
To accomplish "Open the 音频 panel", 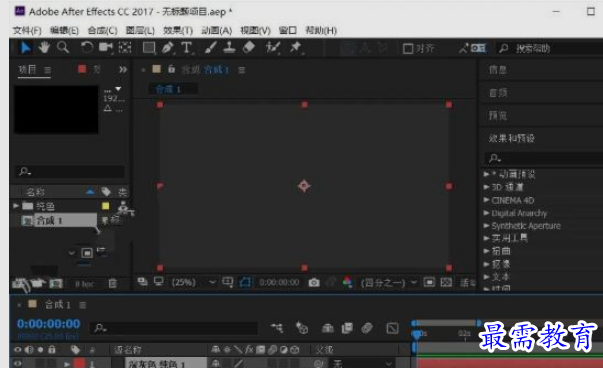I will (x=498, y=93).
